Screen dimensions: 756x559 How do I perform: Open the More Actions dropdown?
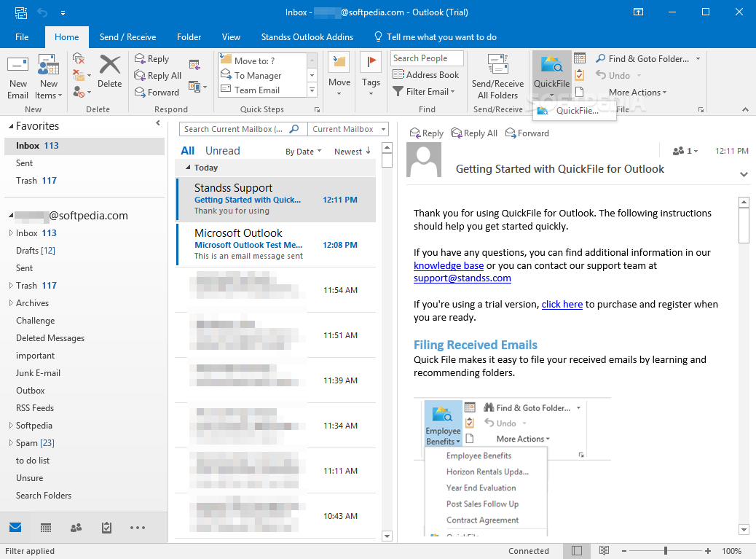(637, 92)
